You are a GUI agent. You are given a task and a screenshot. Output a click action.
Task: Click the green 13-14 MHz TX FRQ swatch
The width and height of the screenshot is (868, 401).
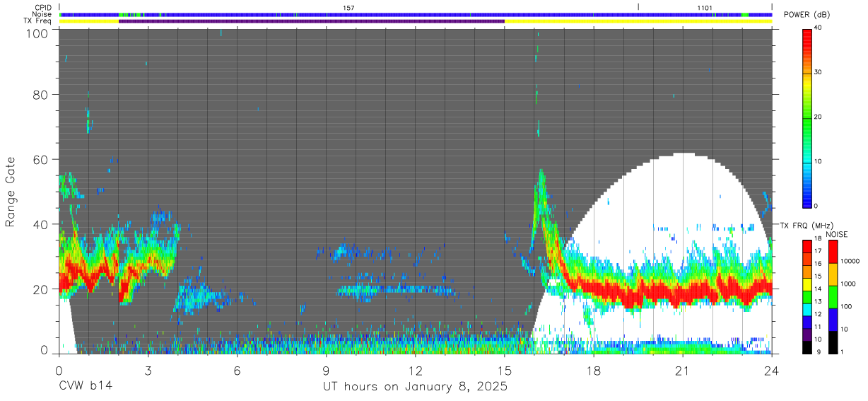pyautogui.click(x=807, y=297)
